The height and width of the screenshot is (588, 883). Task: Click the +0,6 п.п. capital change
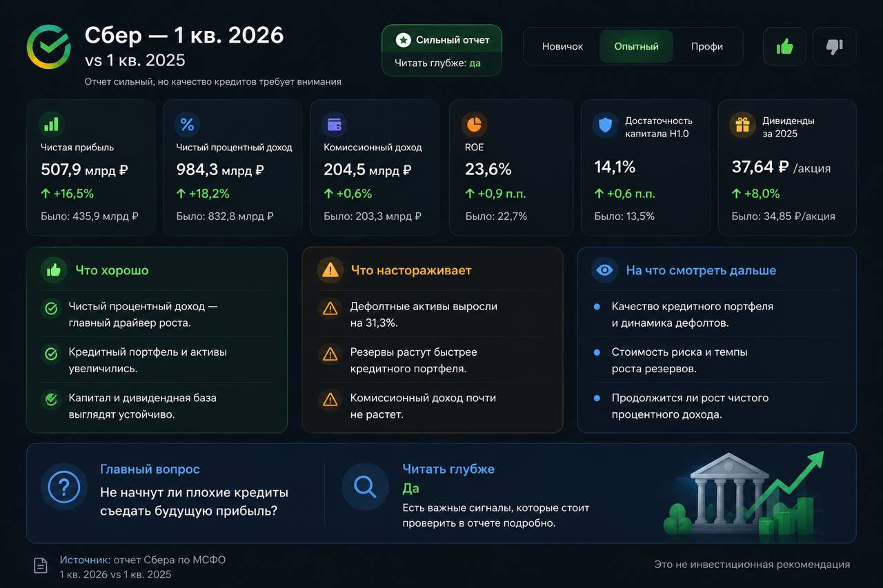coord(624,194)
